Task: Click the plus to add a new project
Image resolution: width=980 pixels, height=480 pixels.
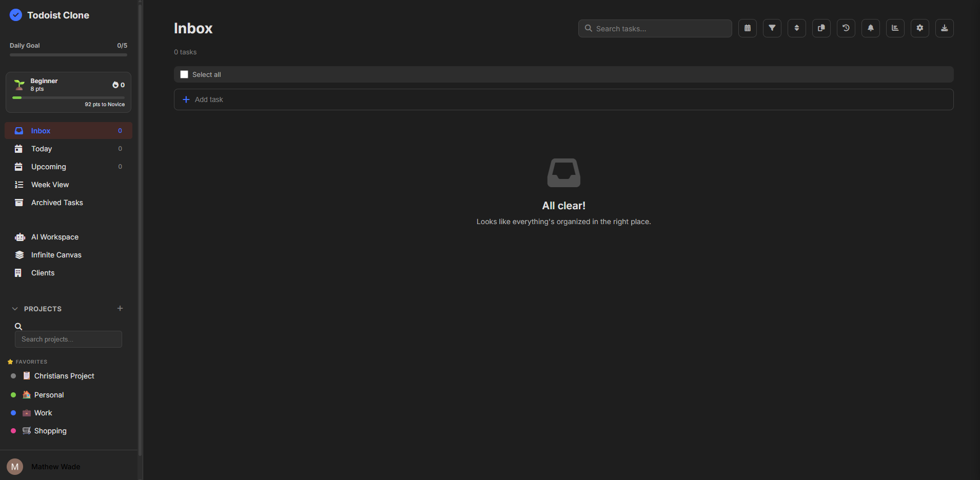Action: pyautogui.click(x=120, y=308)
